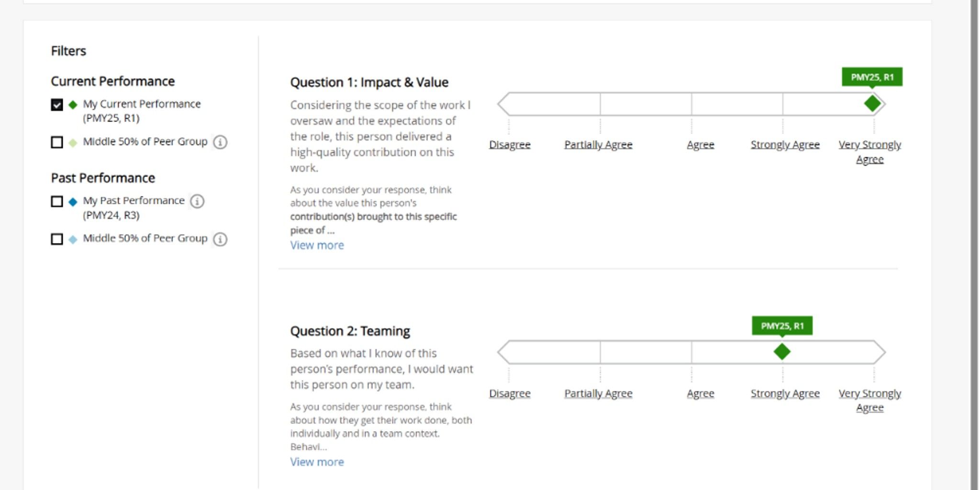Viewport: 980px width, 490px height.
Task: Click green diamond beside My Current Performance
Action: tap(73, 104)
